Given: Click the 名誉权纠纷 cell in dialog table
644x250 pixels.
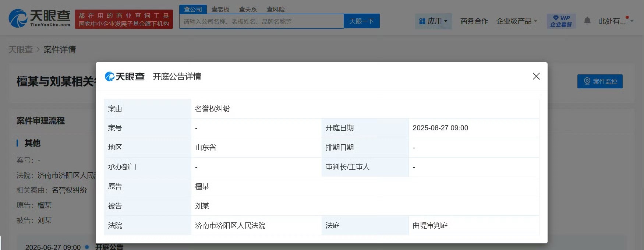Looking at the screenshot, I should click(x=365, y=109).
